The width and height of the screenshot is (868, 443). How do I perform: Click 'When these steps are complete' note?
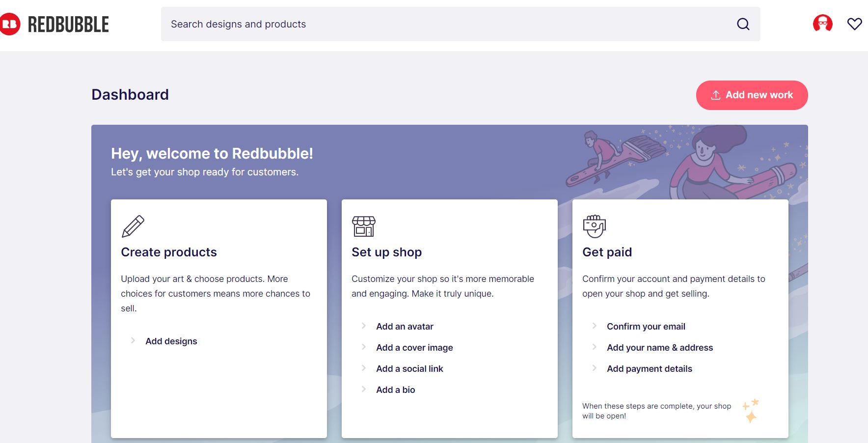pyautogui.click(x=657, y=411)
